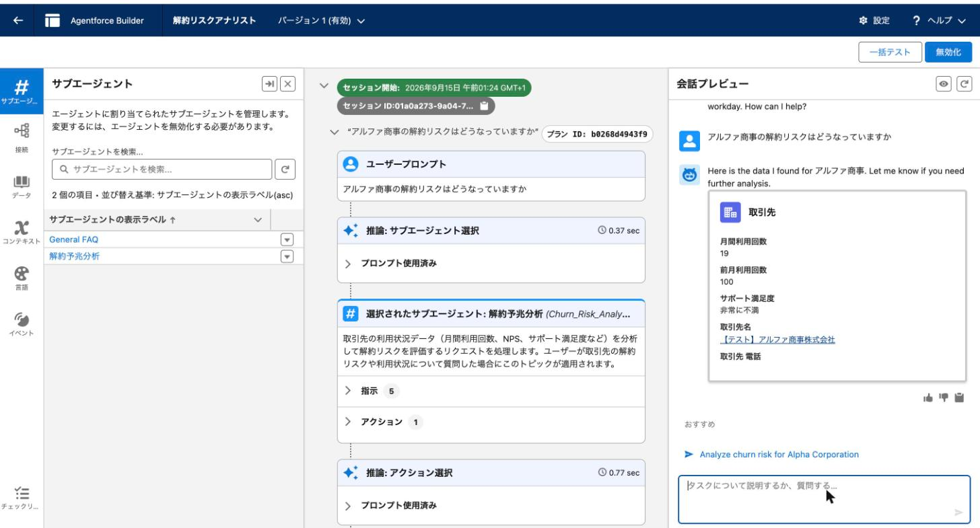Open 設定 in the header
980x528 pixels.
tap(874, 21)
